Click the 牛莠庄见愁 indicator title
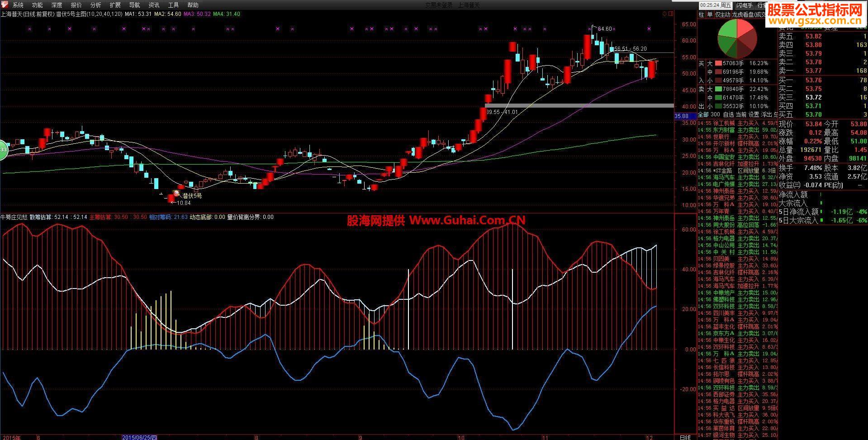 point(14,217)
